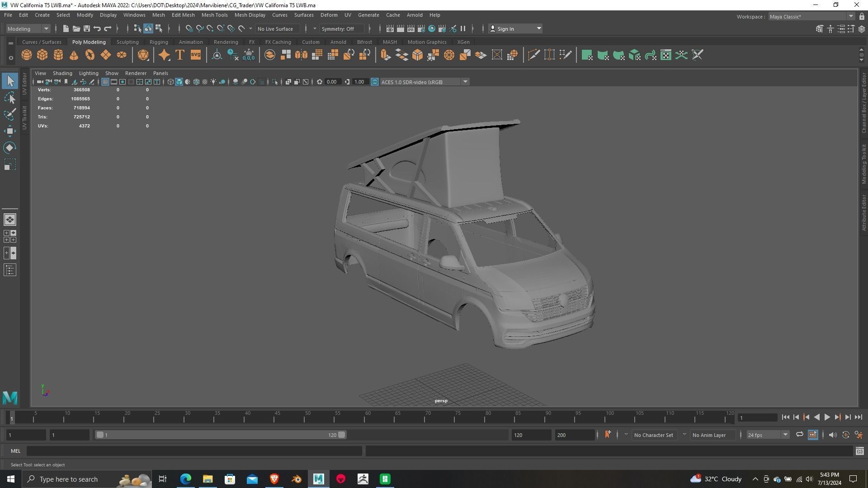Click the current frame input field
Viewport: 868px width, 488px height.
[x=758, y=418]
